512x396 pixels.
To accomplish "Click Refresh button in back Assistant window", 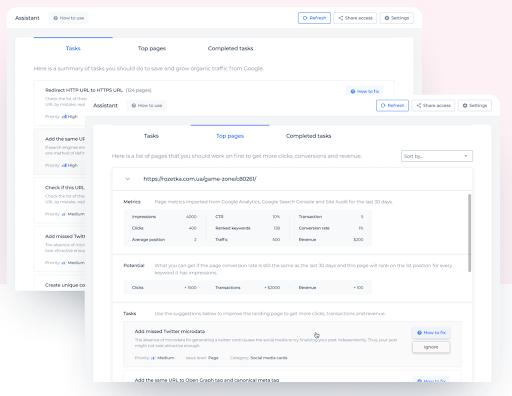I will [x=314, y=18].
